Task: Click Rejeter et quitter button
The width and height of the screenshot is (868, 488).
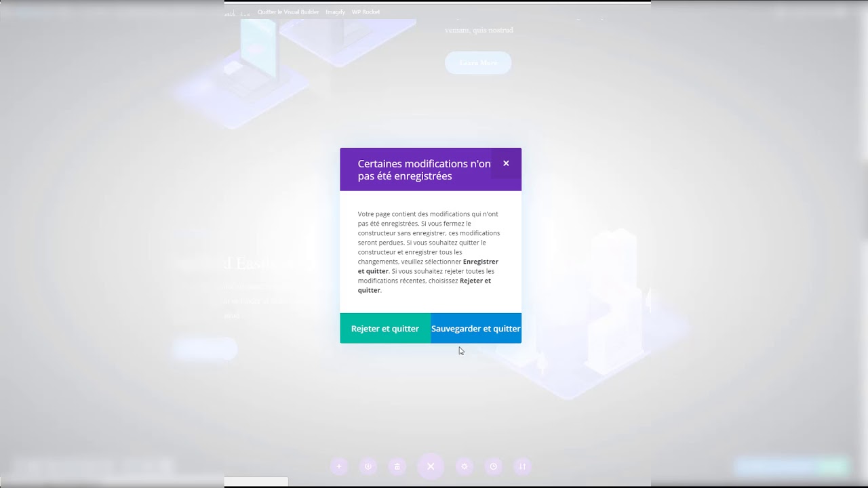Action: coord(385,329)
